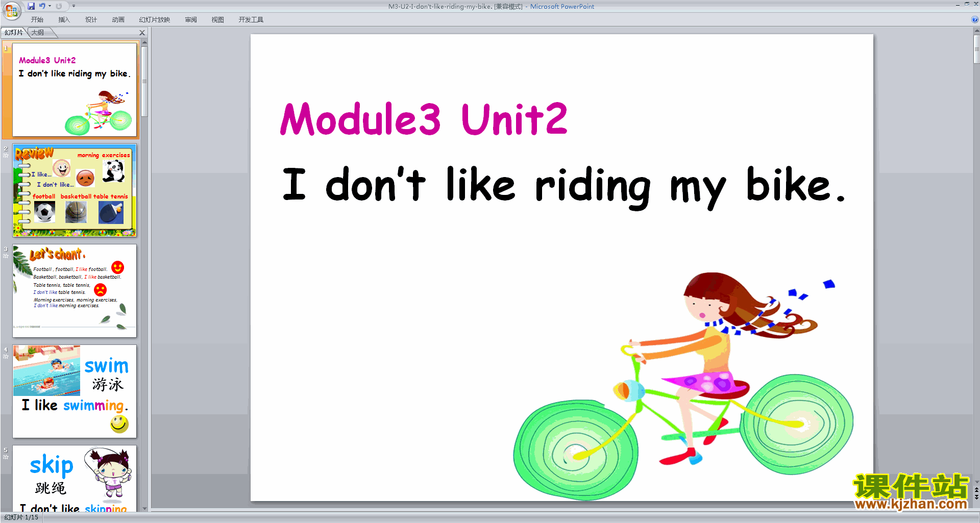The height and width of the screenshot is (523, 980).
Task: Click thumbnail pane scroll down arrow
Action: click(x=144, y=508)
